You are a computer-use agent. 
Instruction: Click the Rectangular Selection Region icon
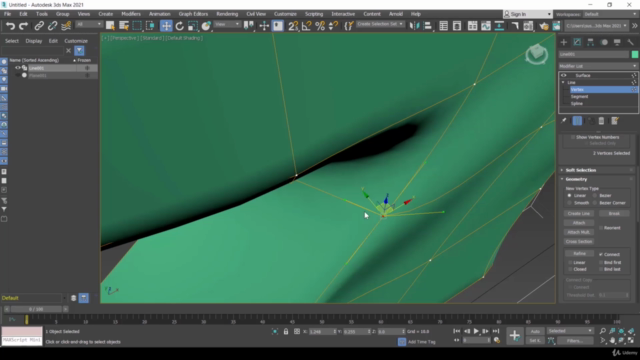tap(137, 26)
